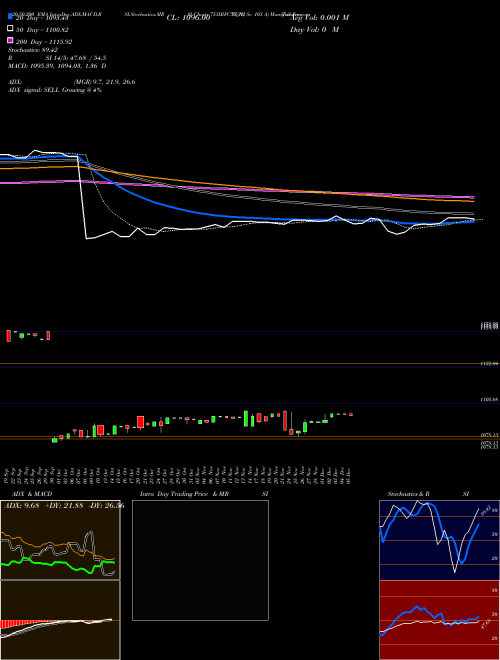
Task: Click the 'Day Vol: 0 M' text
Action: (x=314, y=29)
